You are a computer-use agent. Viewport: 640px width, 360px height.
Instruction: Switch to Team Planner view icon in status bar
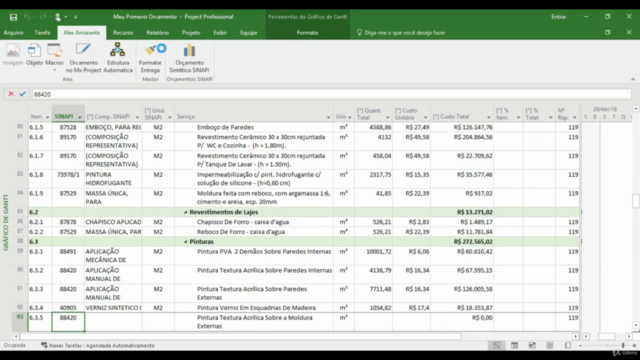tap(532, 345)
